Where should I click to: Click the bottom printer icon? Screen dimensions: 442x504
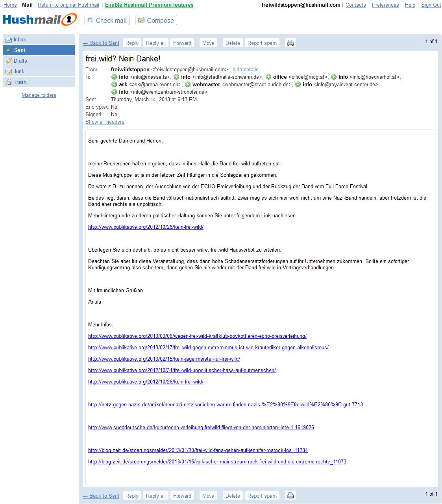pyautogui.click(x=290, y=496)
